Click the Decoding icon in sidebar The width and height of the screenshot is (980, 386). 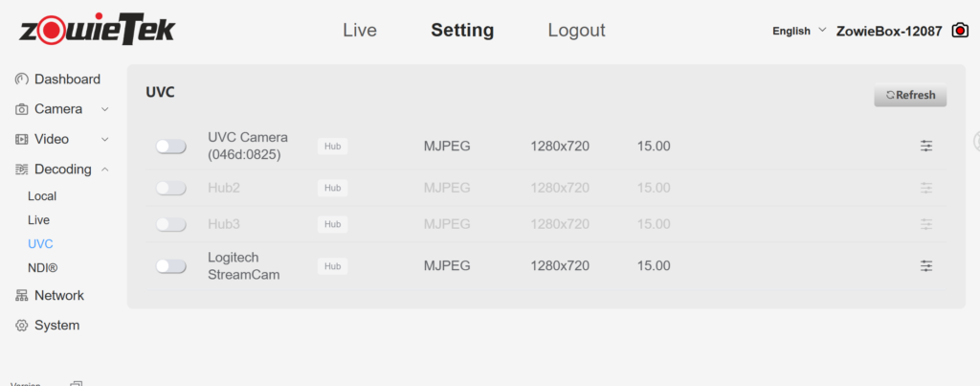click(x=22, y=170)
